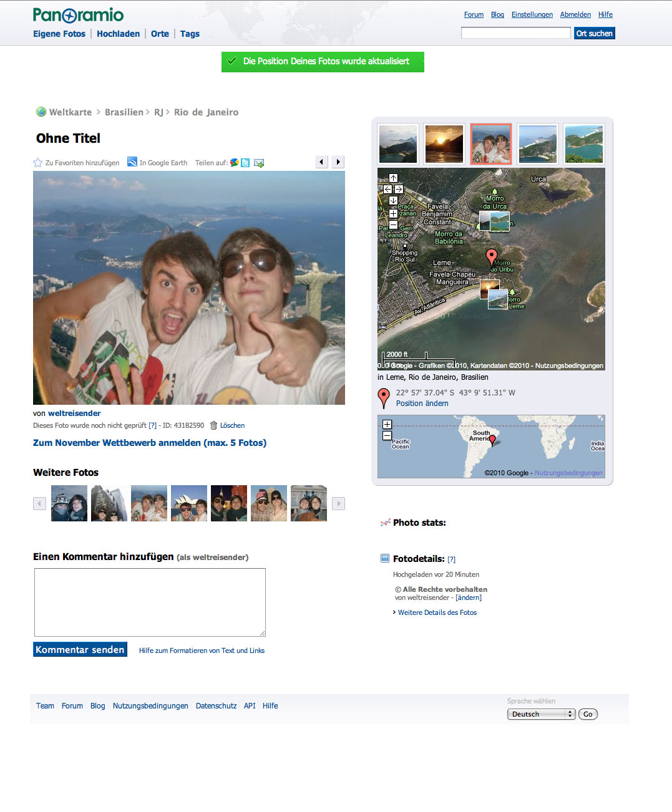Click the trash icon to delete photo
672x812 pixels.
(213, 425)
